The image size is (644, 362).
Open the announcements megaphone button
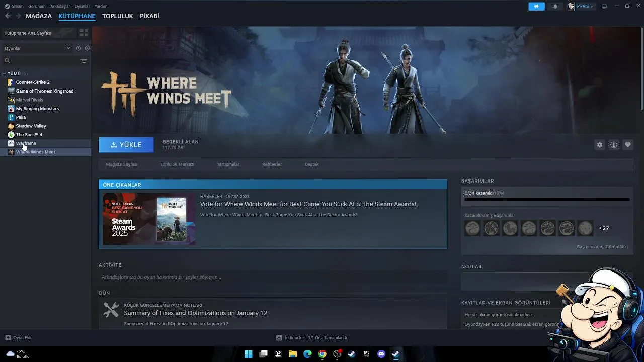(x=536, y=6)
